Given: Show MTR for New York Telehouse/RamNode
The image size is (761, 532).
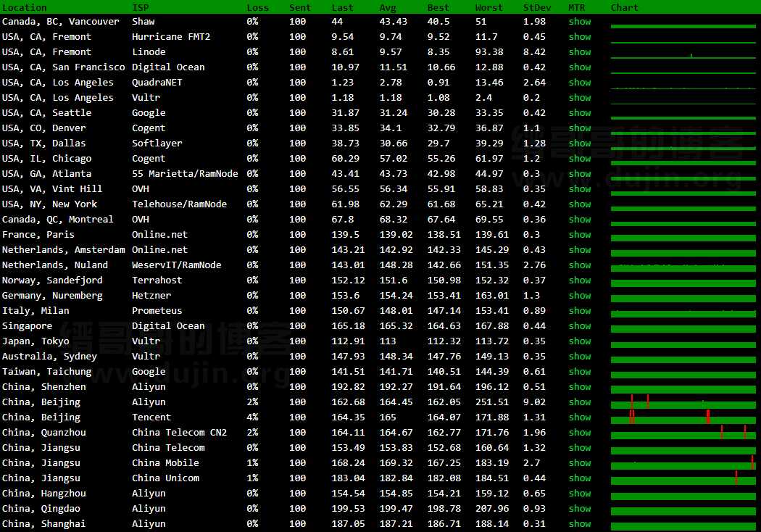Looking at the screenshot, I should pyautogui.click(x=580, y=204).
